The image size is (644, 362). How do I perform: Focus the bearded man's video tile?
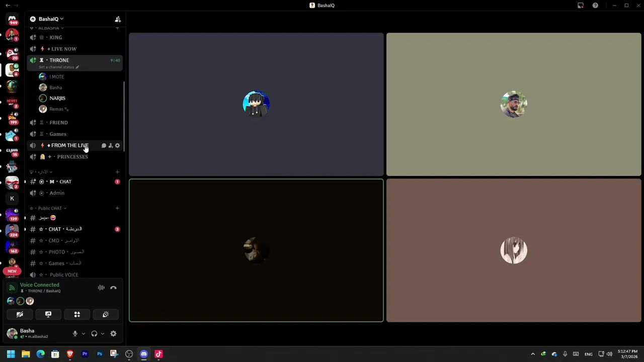(x=514, y=105)
